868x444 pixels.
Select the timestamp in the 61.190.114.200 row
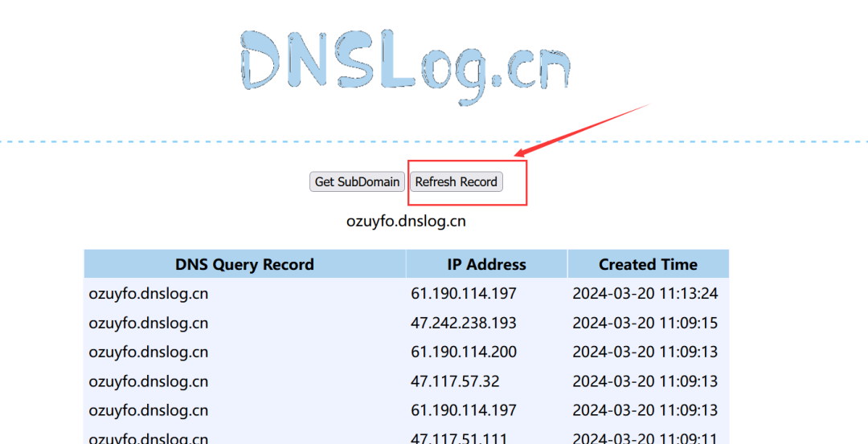pos(645,352)
